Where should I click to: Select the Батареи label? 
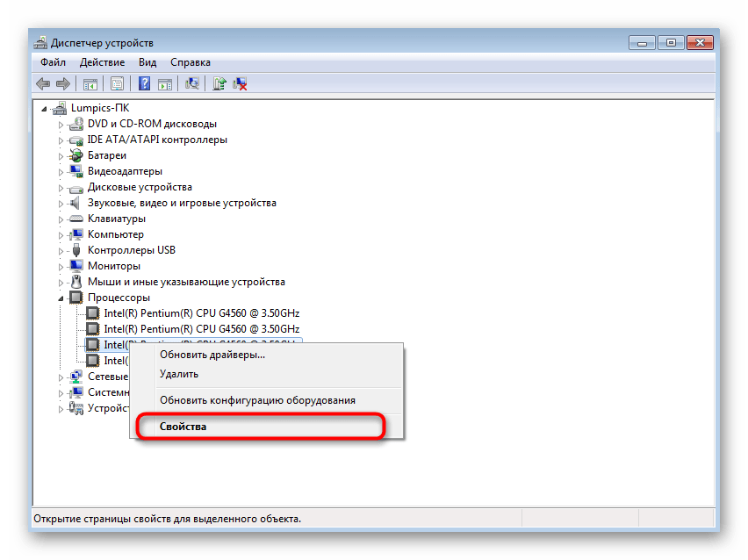coord(107,155)
